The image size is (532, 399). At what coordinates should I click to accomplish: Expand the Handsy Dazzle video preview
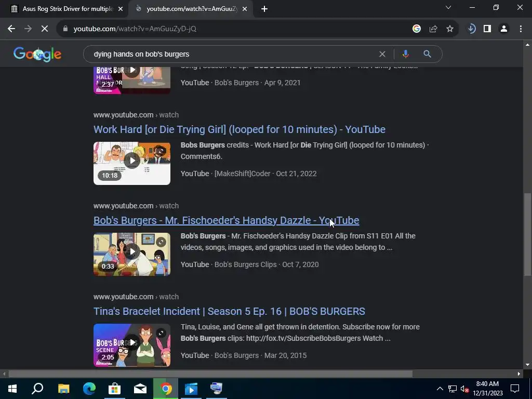pyautogui.click(x=161, y=242)
